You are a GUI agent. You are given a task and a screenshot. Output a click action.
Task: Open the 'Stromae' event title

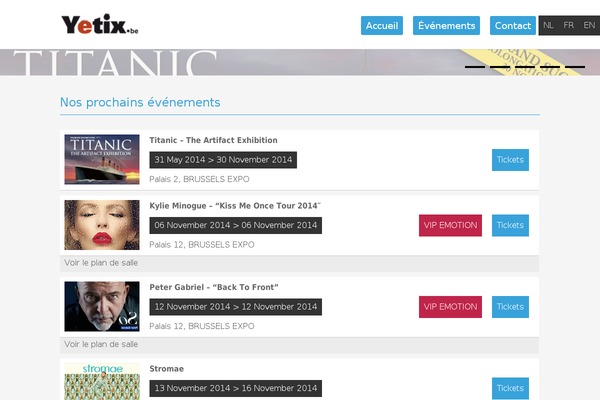pos(166,369)
